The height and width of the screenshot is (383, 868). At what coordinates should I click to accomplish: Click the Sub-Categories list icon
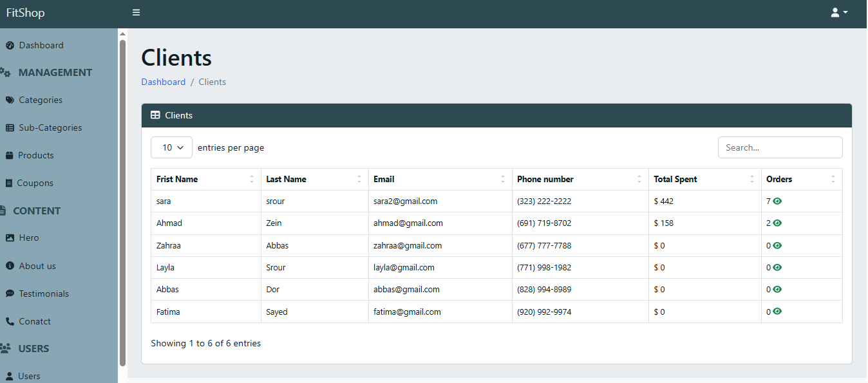click(10, 128)
